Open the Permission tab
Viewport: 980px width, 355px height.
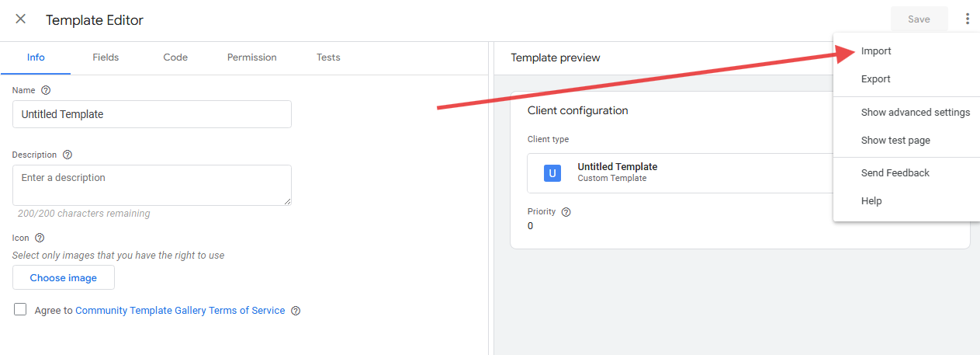(252, 57)
